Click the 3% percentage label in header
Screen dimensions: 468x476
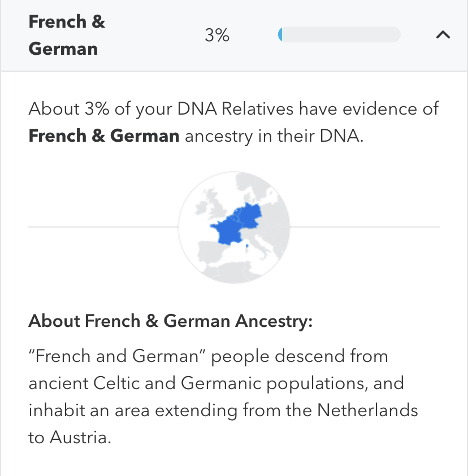(217, 35)
